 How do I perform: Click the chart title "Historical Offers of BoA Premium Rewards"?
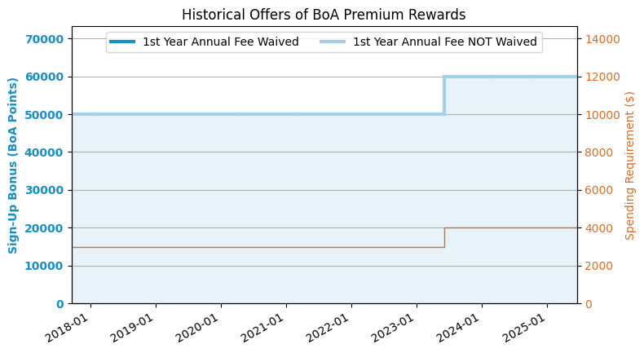[x=324, y=15]
